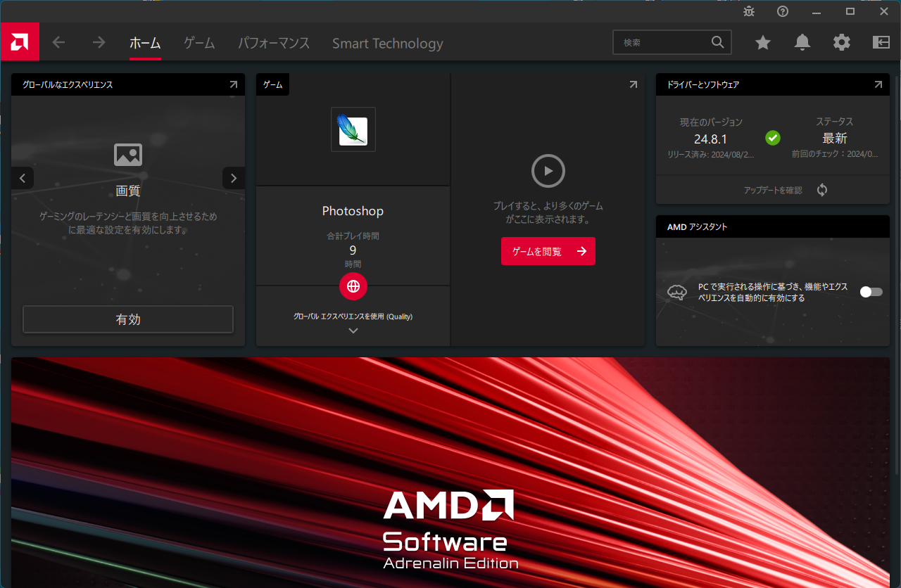Open the help icon
The image size is (901, 588).
782,11
